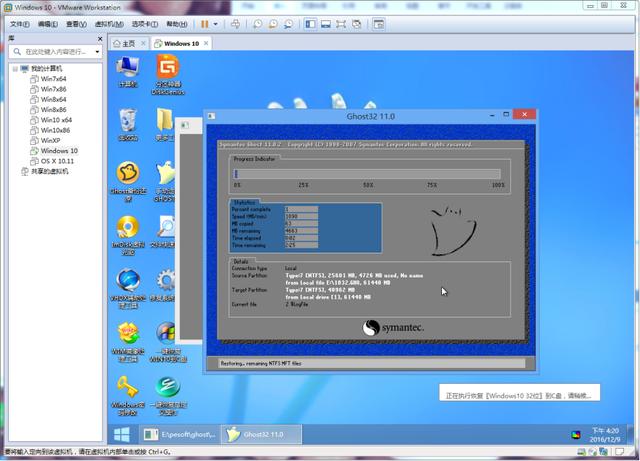Click the guest taskbar clock showing 4:20

(x=605, y=435)
